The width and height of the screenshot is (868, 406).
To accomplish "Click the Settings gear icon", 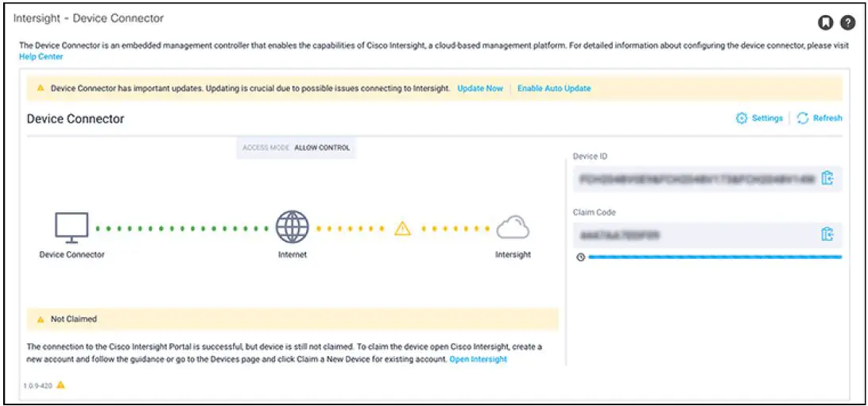I will (742, 118).
